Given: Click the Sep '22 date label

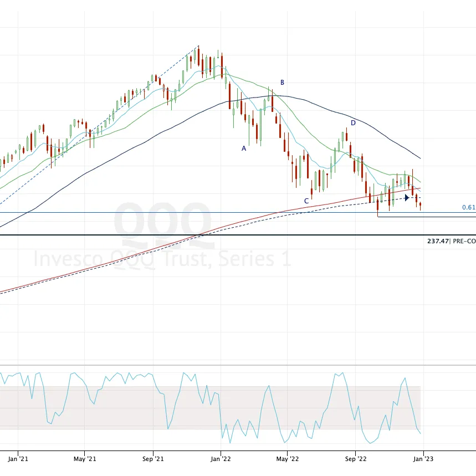Looking at the screenshot, I should (356, 459).
